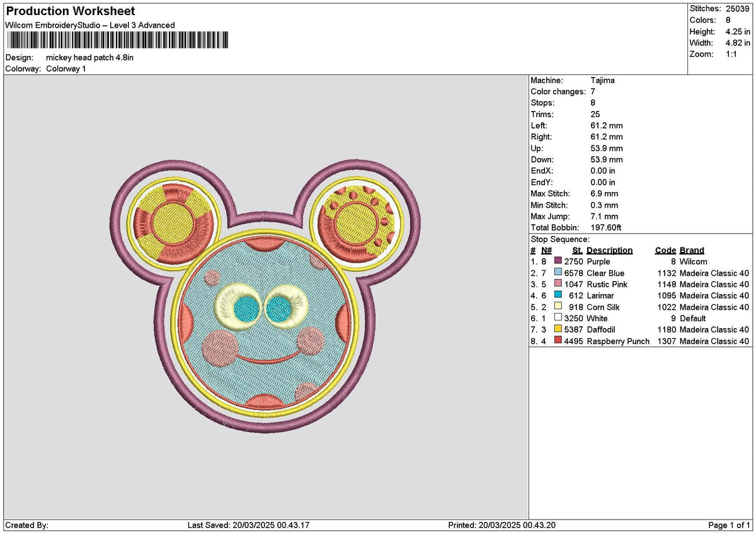Click the Trims value 25
The width and height of the screenshot is (756, 534).
[596, 114]
